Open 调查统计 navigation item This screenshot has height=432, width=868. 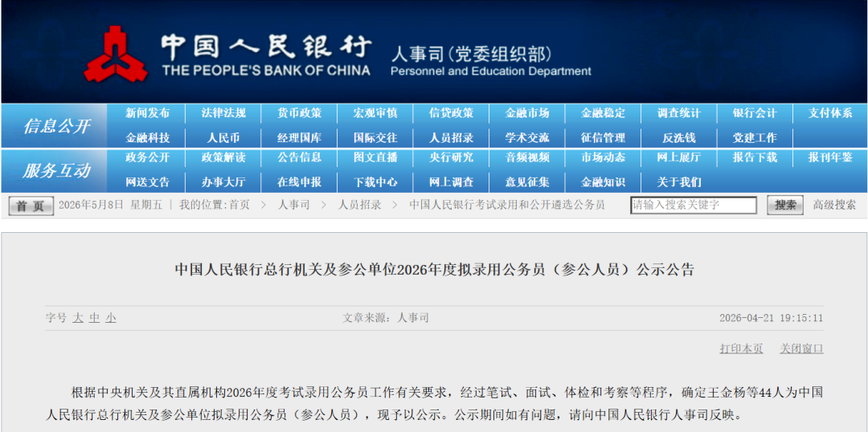pyautogui.click(x=678, y=113)
